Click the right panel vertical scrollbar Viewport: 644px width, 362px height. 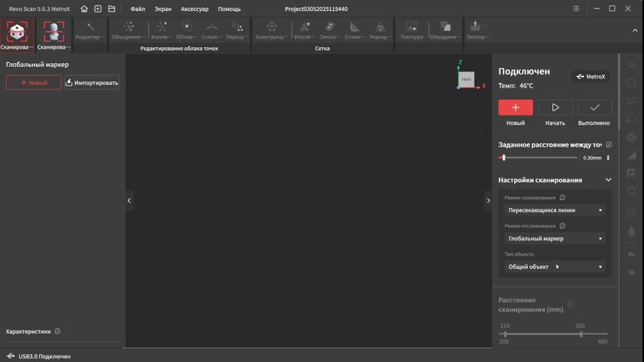[619, 93]
